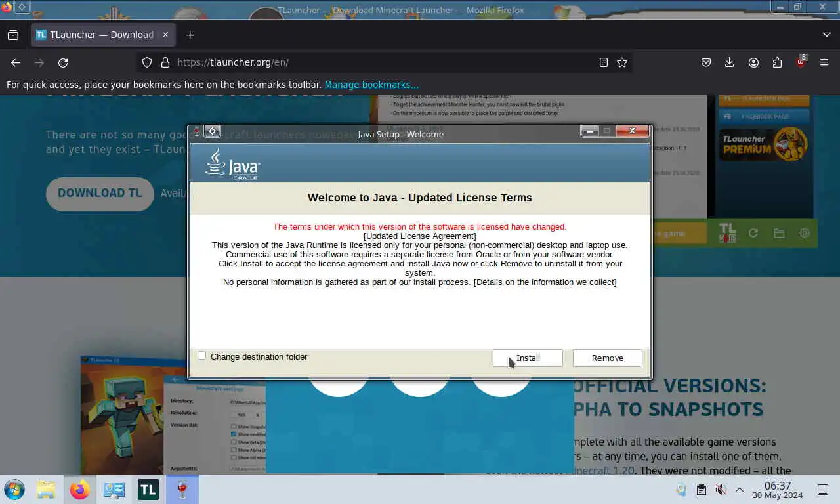Screen dimensions: 840x504
Task: Click the Java Oracle logo in dialog
Action: tap(233, 163)
